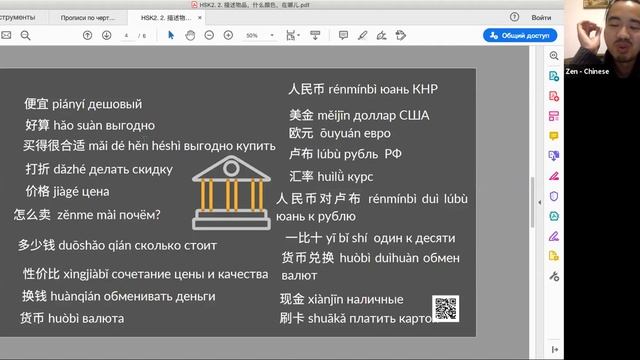Click text "打折 dǎzhé делать скидку"
The image size is (640, 360).
pyautogui.click(x=99, y=169)
